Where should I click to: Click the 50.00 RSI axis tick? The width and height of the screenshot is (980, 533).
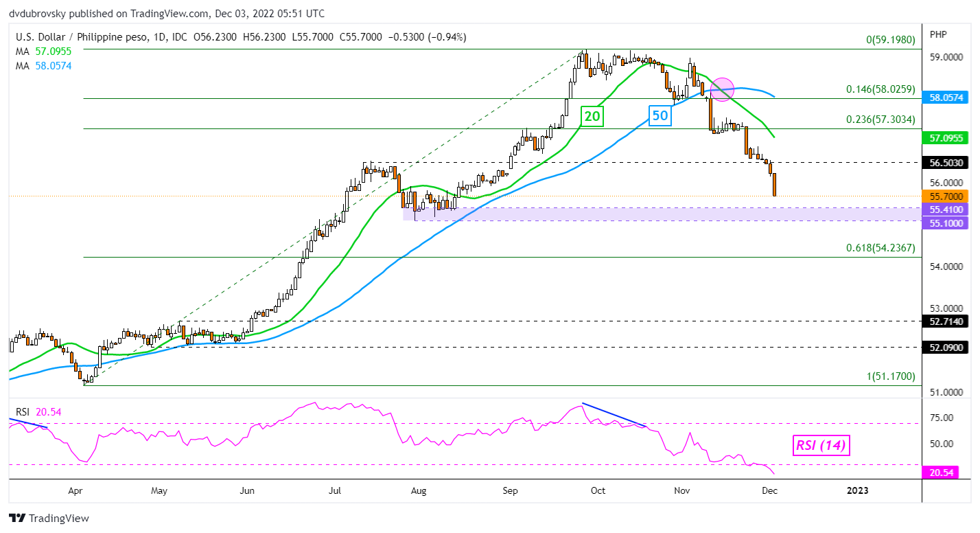942,444
